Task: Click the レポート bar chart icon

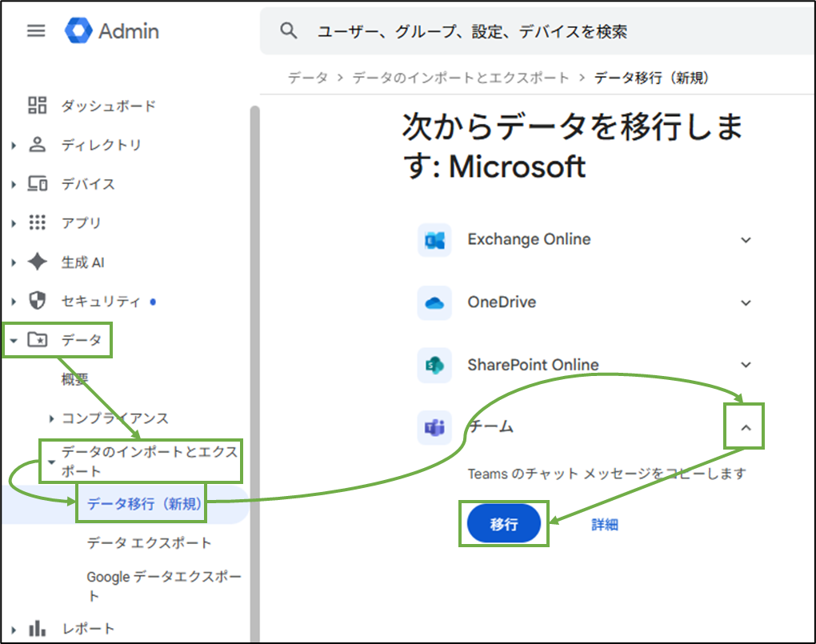Action: 38,628
